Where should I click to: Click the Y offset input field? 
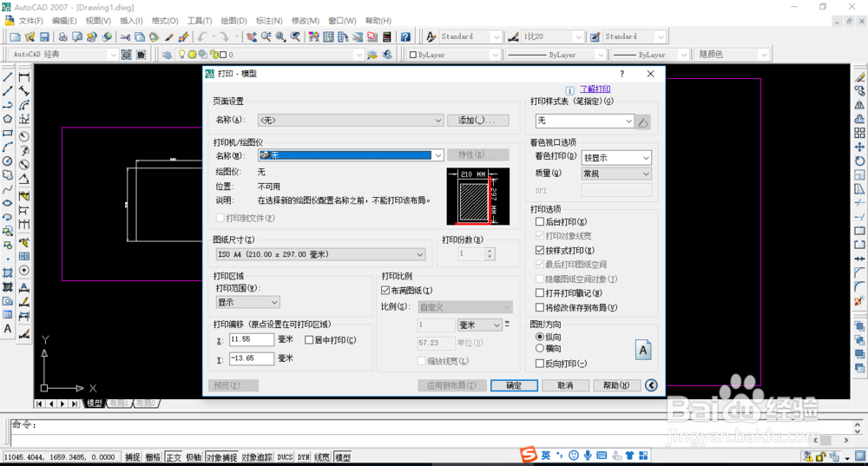pos(252,358)
